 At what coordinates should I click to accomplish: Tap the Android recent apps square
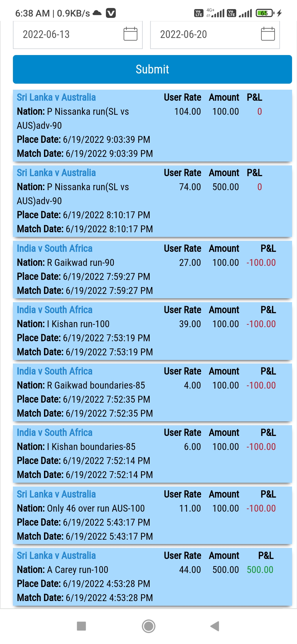(81, 626)
